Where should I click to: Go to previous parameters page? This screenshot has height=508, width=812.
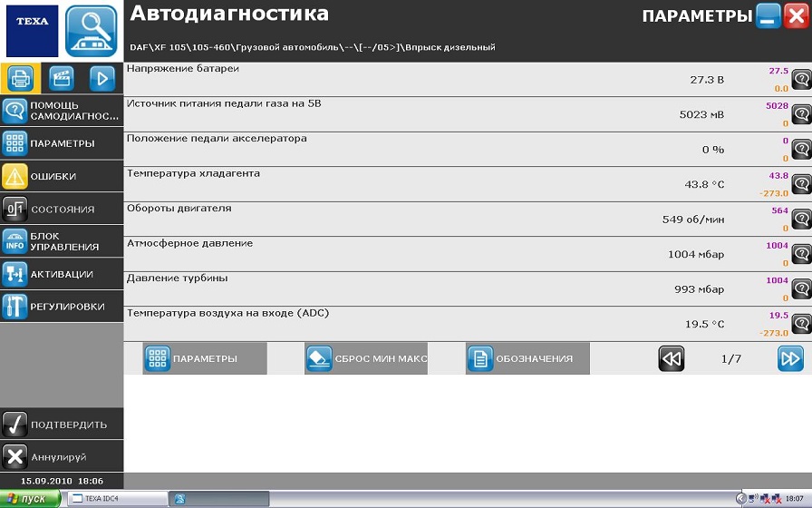[x=672, y=359]
